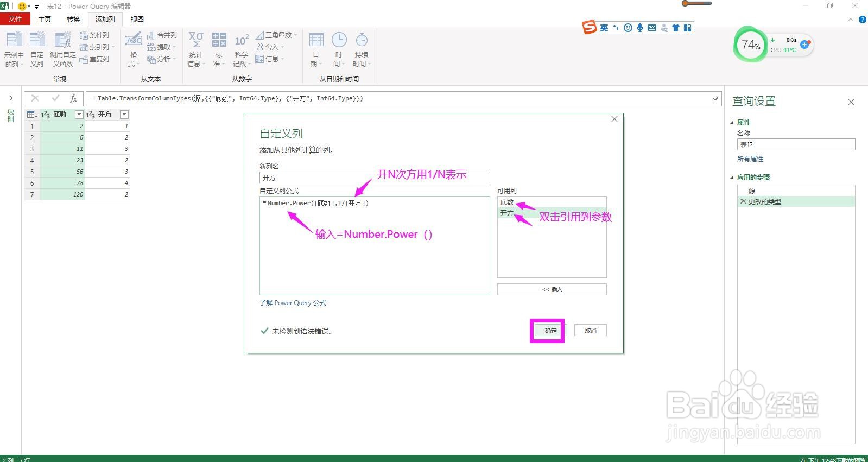Screen dimensions: 868x462
Task: Open the 了解 Power Query 公式 link
Action: [293, 303]
